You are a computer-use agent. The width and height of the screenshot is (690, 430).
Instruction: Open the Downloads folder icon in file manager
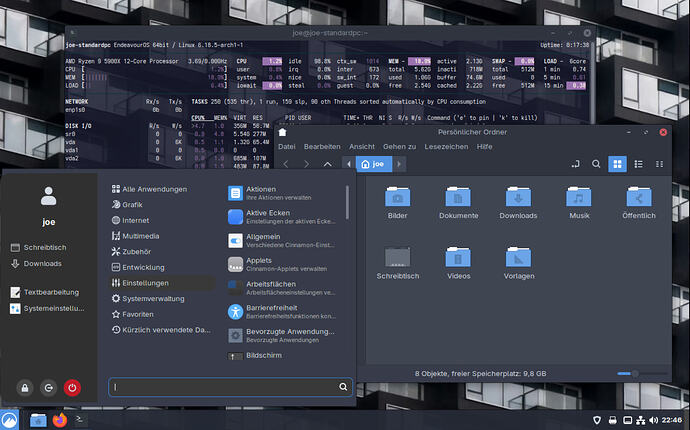click(518, 196)
